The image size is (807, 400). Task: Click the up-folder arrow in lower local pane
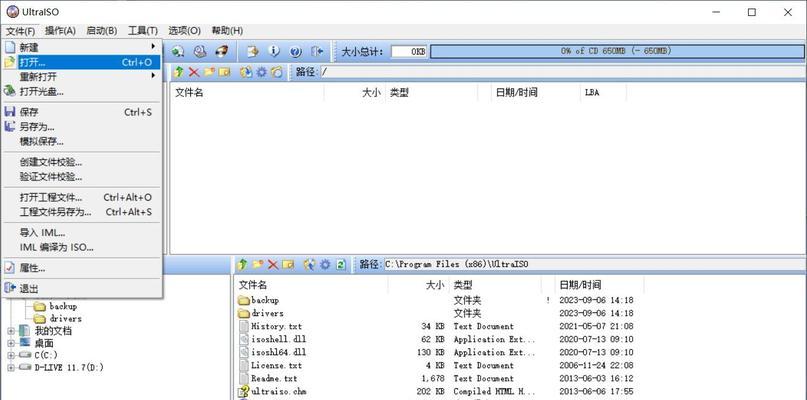(x=242, y=265)
